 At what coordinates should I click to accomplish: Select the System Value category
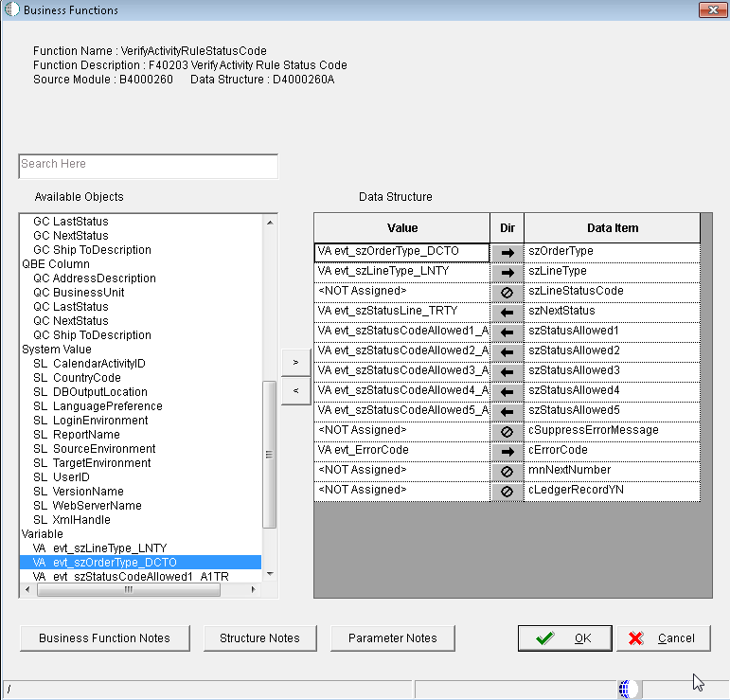click(x=56, y=350)
